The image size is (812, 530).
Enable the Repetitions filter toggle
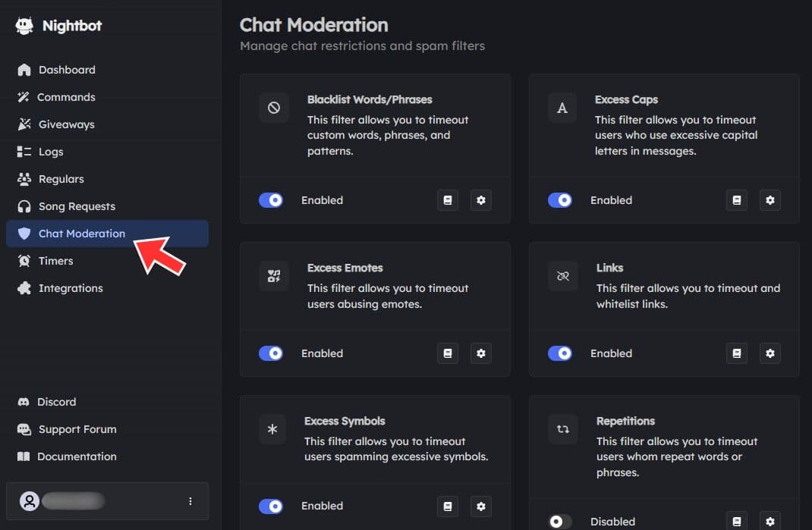560,522
